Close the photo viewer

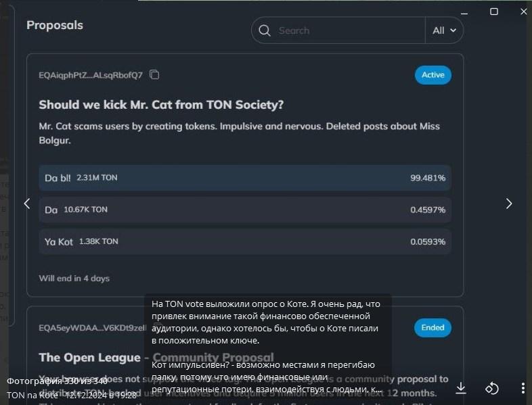[523, 11]
